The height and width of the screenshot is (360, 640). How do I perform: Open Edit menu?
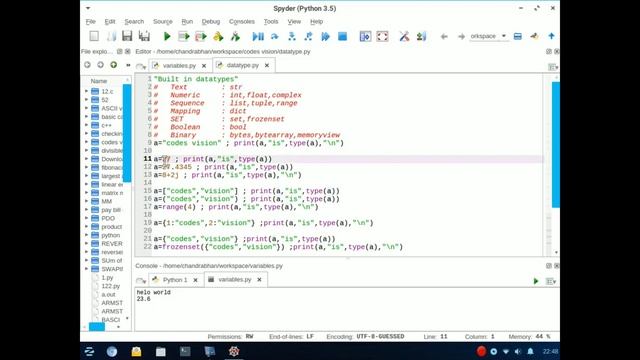(x=110, y=22)
